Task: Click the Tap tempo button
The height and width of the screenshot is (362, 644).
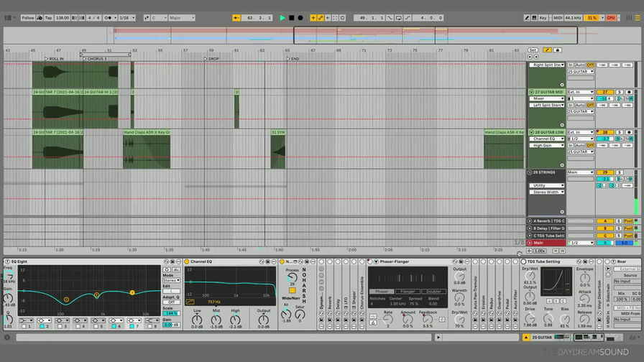Action: [x=48, y=18]
